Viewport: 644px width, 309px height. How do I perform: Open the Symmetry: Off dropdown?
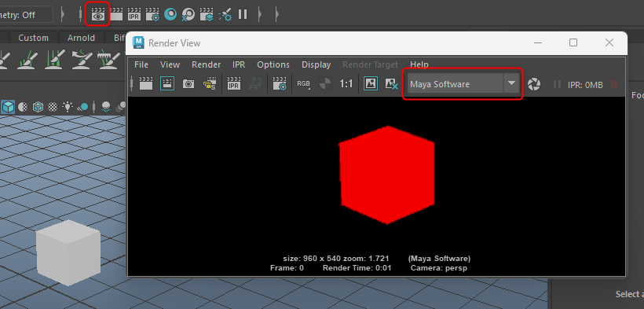(25, 15)
